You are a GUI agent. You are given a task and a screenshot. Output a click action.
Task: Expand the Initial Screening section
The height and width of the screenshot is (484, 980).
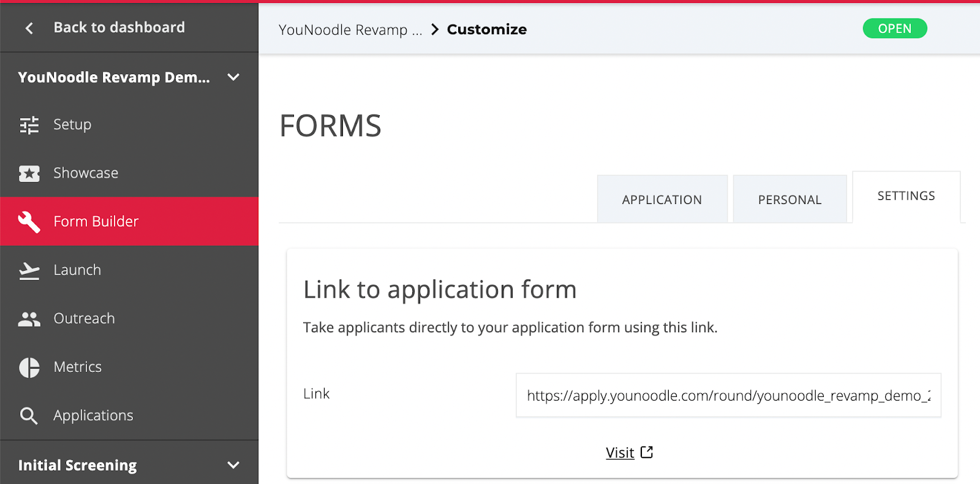click(x=233, y=465)
